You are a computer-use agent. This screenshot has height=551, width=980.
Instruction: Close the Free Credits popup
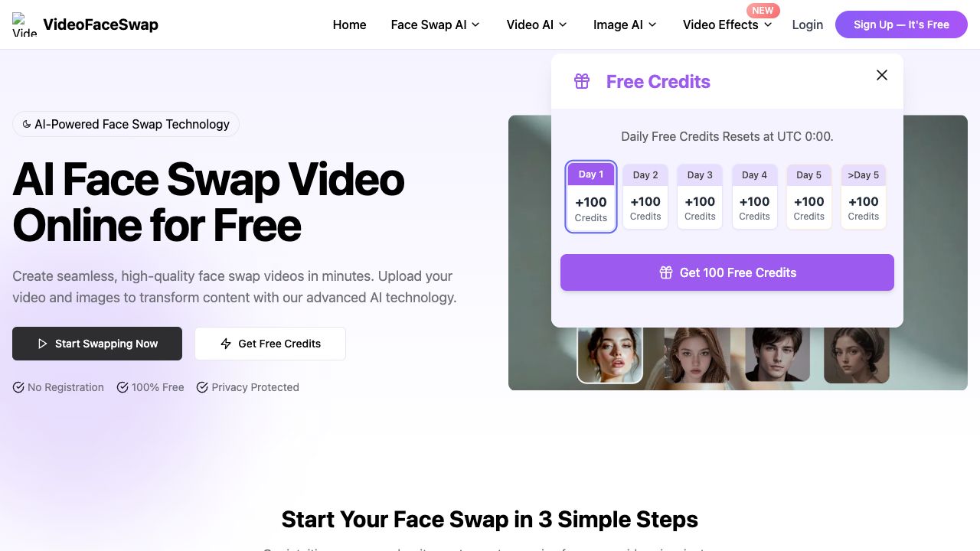[x=882, y=75]
